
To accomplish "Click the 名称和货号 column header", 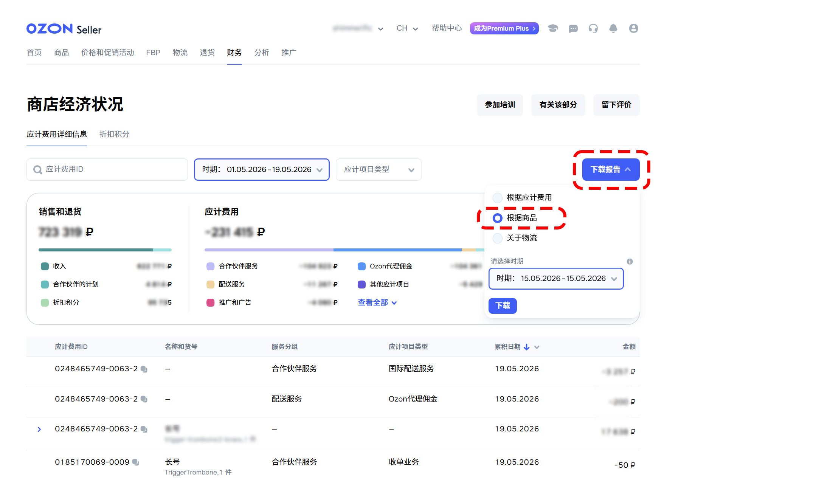I will coord(181,347).
